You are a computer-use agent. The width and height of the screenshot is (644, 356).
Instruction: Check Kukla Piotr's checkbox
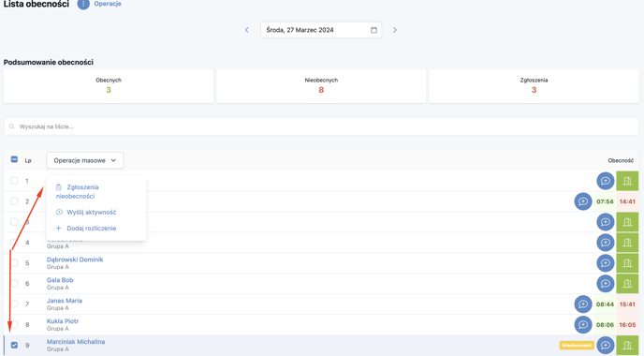[x=14, y=325]
